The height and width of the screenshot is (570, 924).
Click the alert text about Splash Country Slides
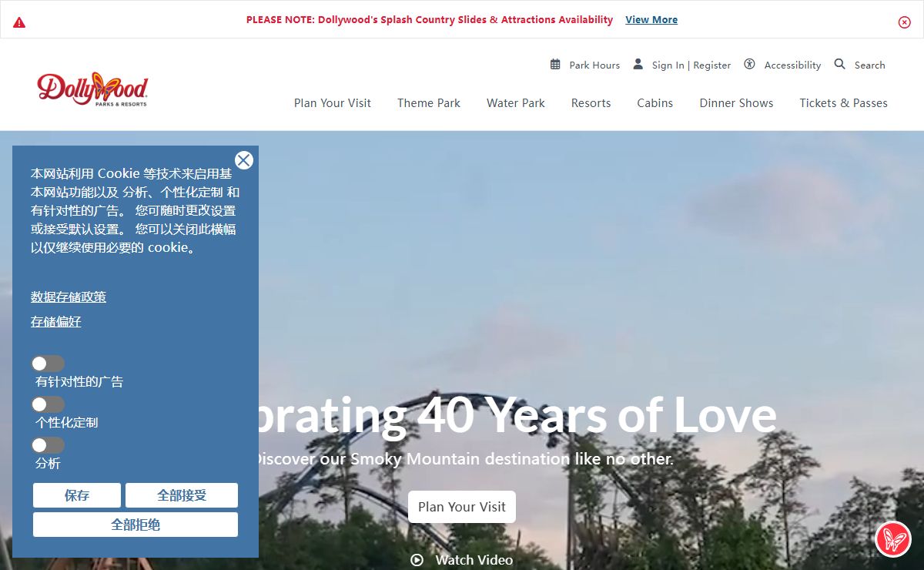click(x=430, y=20)
